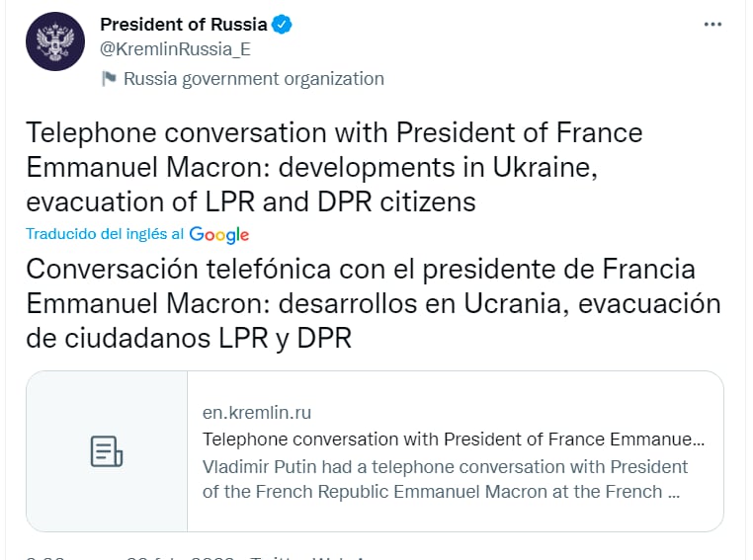
Task: Click the gray government flag icon
Action: pyautogui.click(x=109, y=79)
